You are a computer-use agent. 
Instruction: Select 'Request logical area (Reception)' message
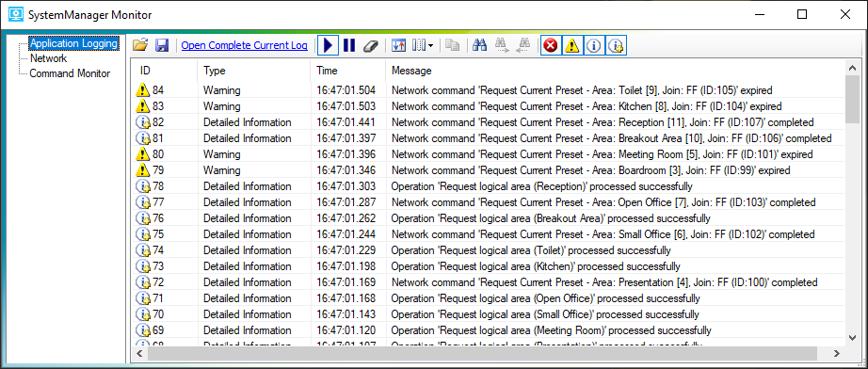click(x=542, y=185)
